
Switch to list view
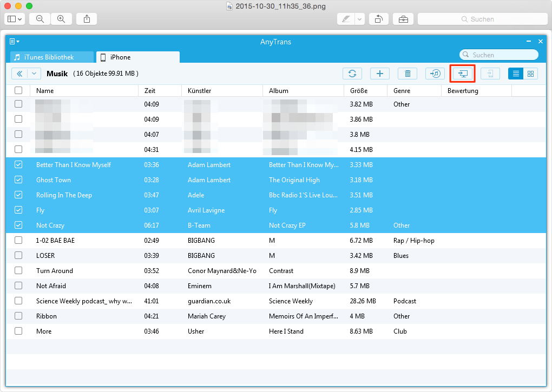pos(516,74)
